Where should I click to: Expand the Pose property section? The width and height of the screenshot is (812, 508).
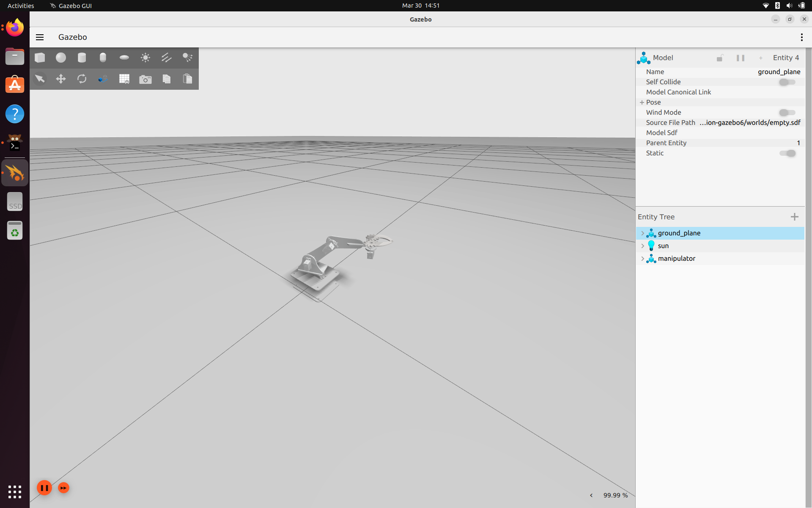pyautogui.click(x=642, y=102)
